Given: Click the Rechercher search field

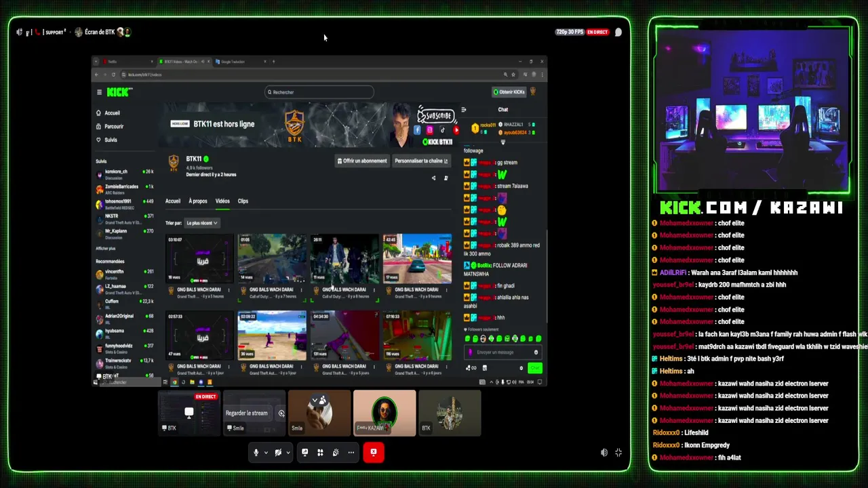Looking at the screenshot, I should tap(319, 92).
